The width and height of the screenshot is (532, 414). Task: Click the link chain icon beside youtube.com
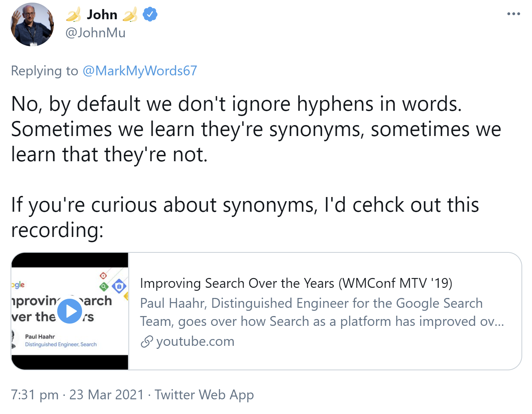[x=147, y=341]
